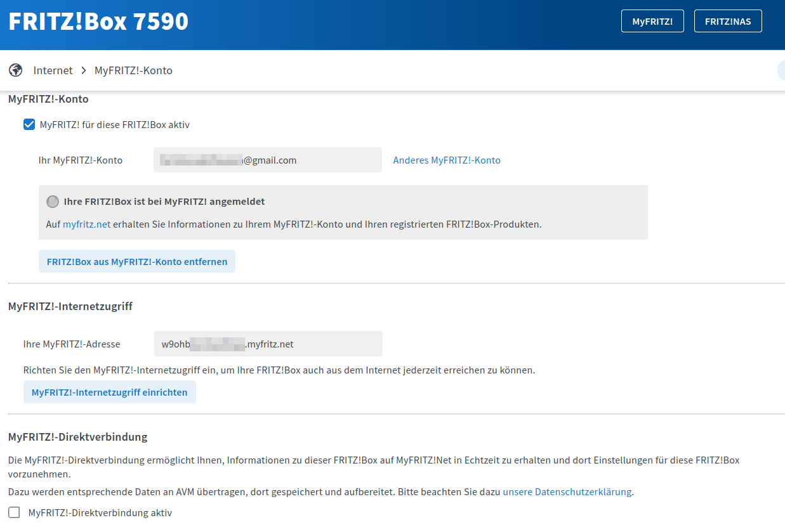785x532 pixels.
Task: Open the FRITZ!NAS button in header
Action: [728, 21]
